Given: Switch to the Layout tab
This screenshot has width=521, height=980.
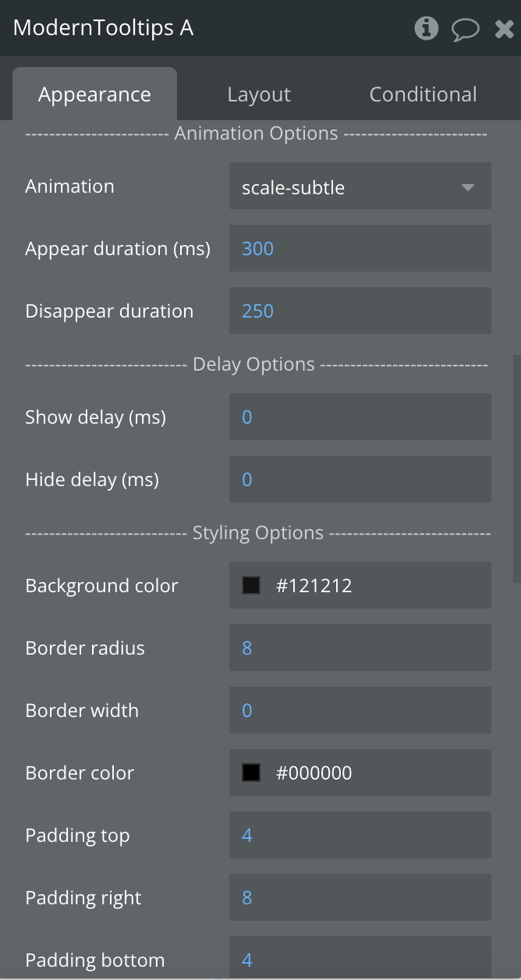Looking at the screenshot, I should tap(259, 94).
